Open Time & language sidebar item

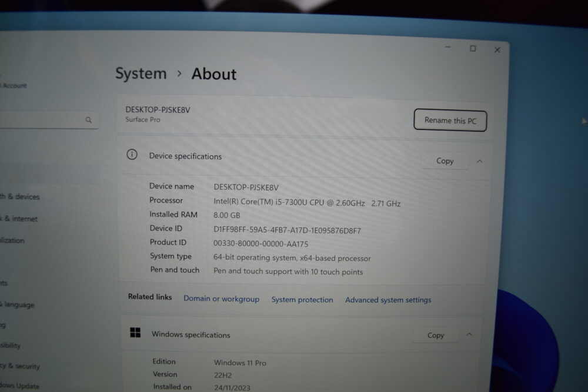17,304
